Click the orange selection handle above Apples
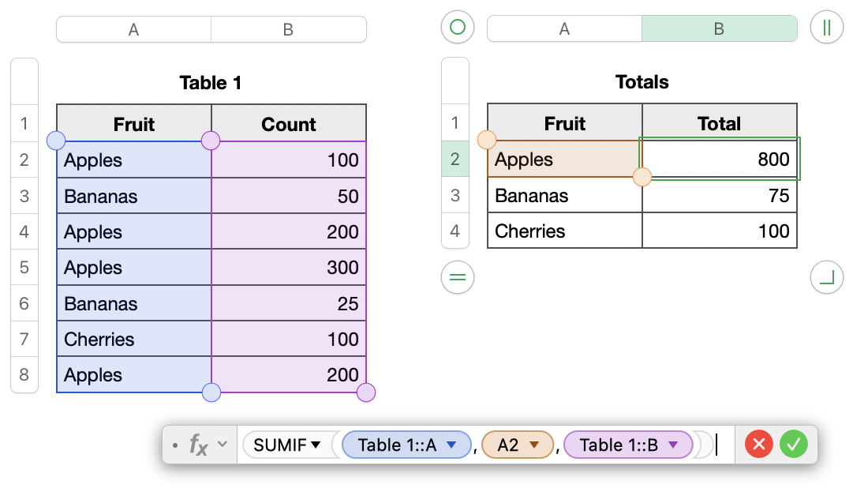The width and height of the screenshot is (868, 488). click(487, 141)
